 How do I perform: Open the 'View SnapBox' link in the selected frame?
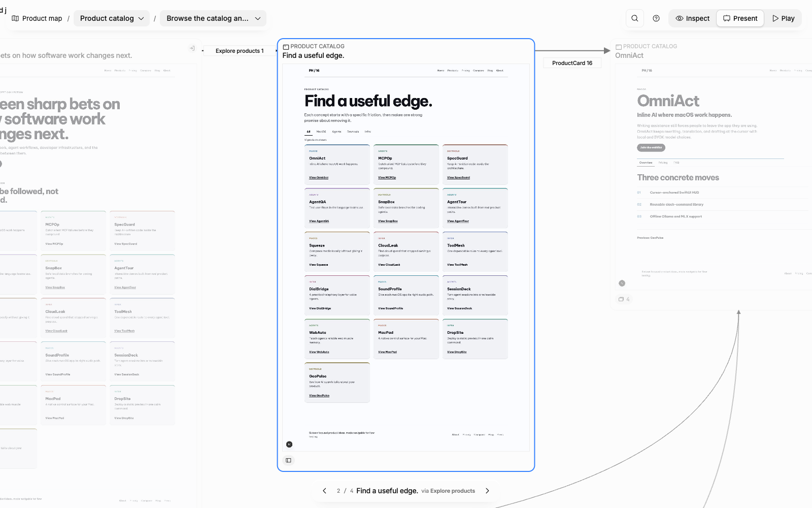pos(388,221)
